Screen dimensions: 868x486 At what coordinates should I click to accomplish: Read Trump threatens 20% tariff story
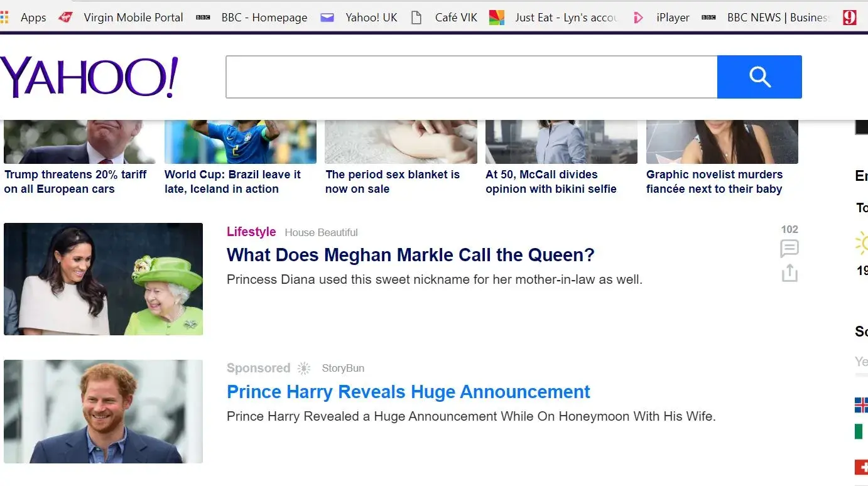pos(75,181)
